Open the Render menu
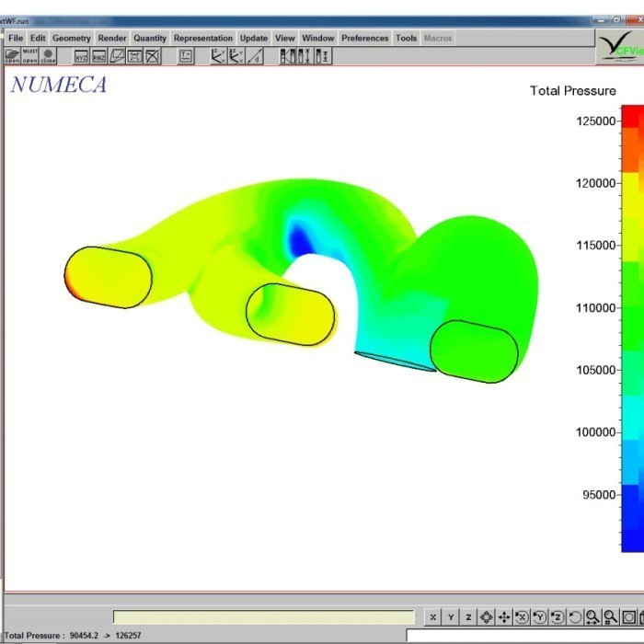The height and width of the screenshot is (644, 644). pos(112,39)
